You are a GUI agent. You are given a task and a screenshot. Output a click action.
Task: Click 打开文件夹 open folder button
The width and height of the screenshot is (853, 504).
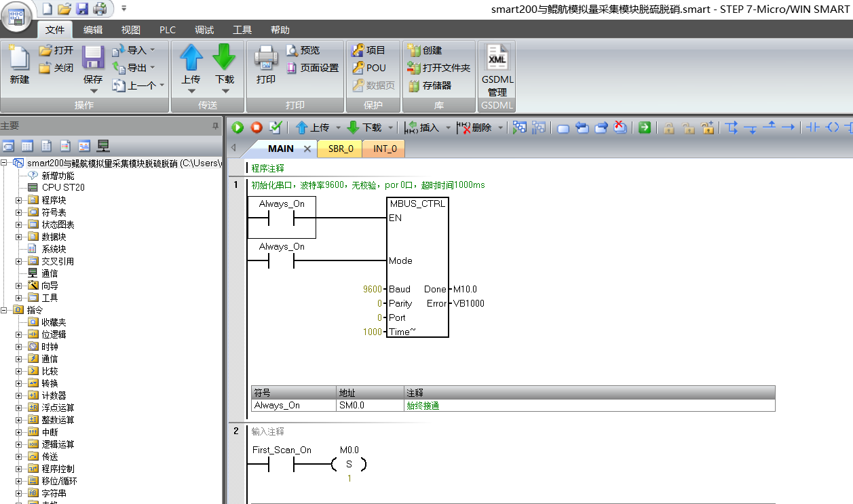tap(439, 68)
